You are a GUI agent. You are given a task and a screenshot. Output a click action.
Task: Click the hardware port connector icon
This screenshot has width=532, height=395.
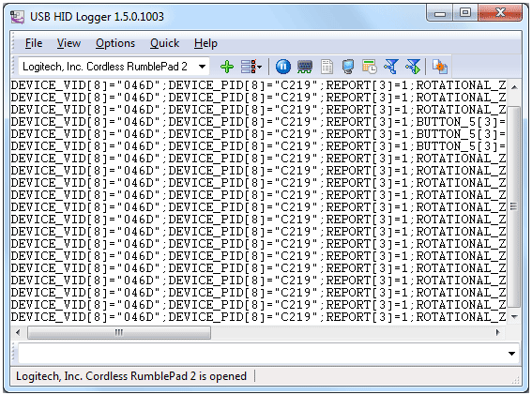[305, 67]
